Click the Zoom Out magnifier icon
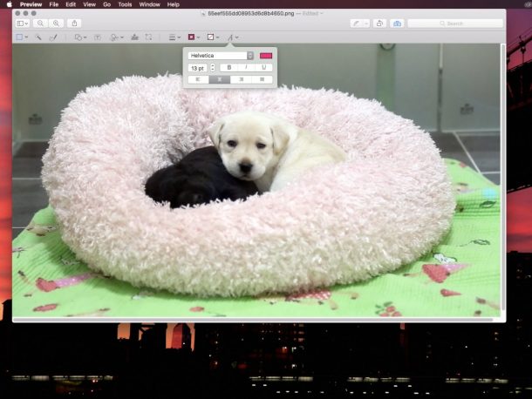 pyautogui.click(x=42, y=24)
